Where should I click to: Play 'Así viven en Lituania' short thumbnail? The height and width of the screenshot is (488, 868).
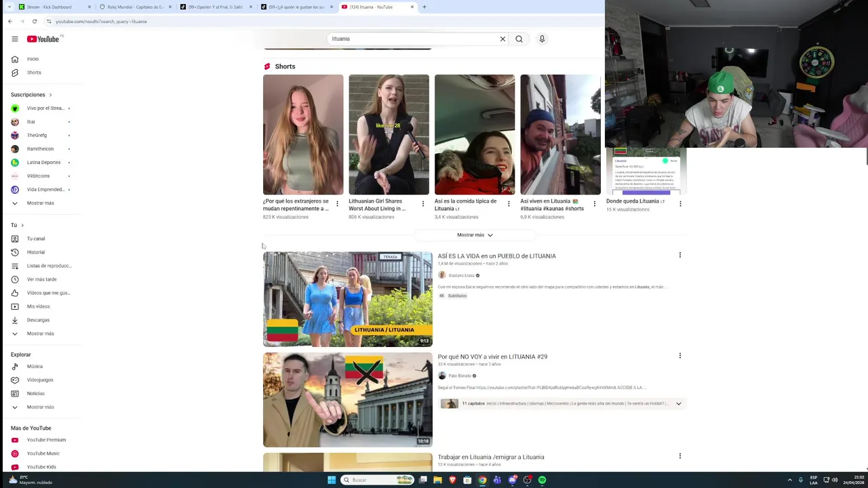pyautogui.click(x=560, y=135)
